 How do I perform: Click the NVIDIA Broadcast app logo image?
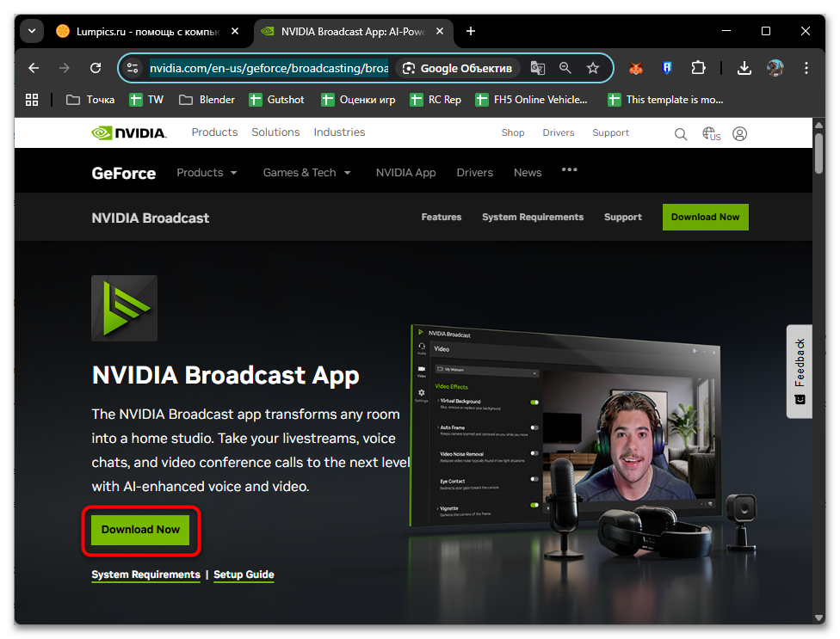[x=124, y=308]
